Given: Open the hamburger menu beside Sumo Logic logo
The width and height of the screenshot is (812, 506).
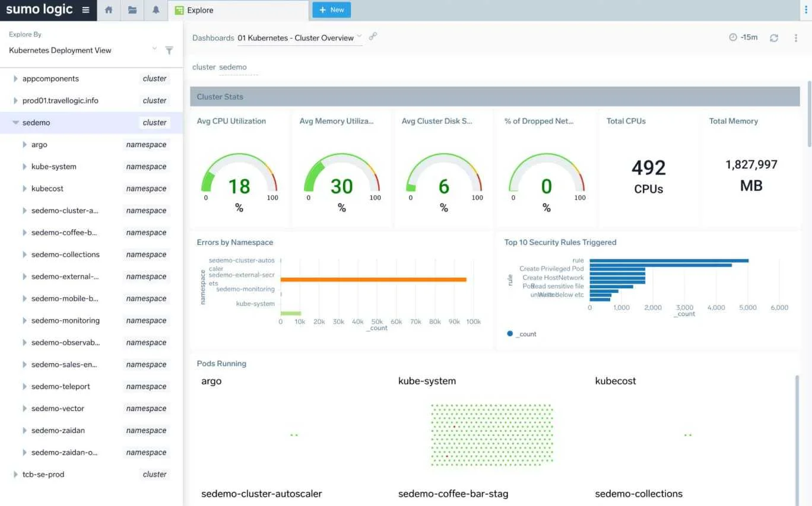Looking at the screenshot, I should click(x=86, y=10).
